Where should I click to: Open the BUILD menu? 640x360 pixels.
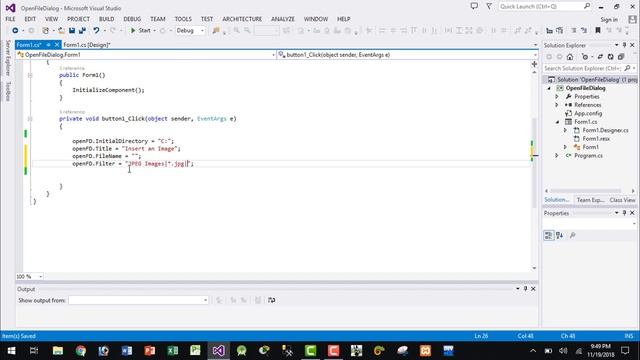[107, 19]
